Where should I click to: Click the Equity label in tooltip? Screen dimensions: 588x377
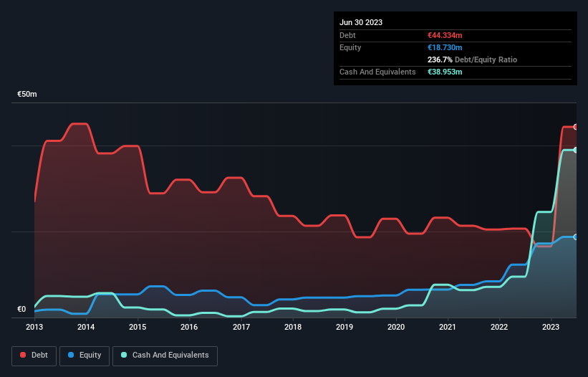click(350, 47)
